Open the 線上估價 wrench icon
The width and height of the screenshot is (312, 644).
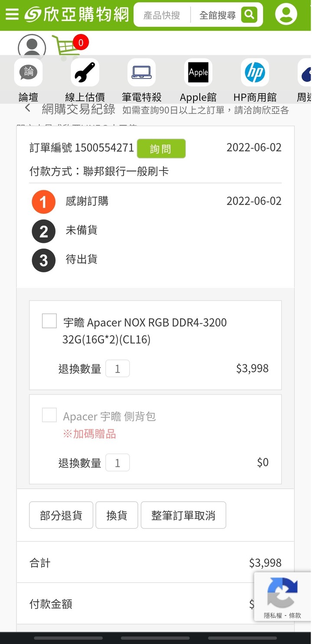[x=85, y=72]
